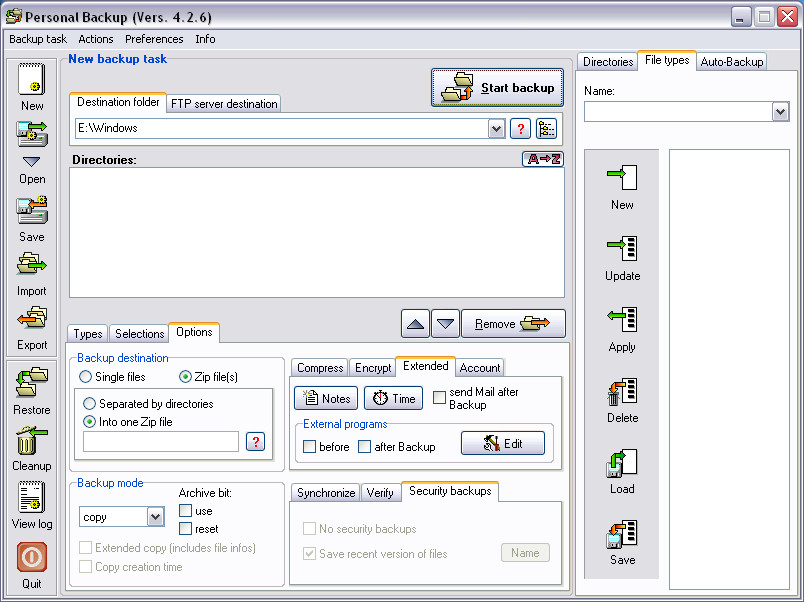Open the Notes dialog
The image size is (804, 602).
click(x=326, y=398)
